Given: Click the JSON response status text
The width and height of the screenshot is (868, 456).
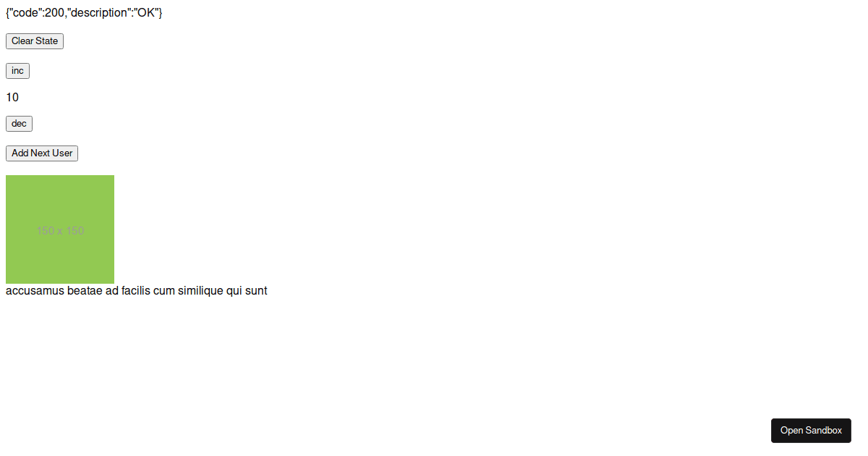Looking at the screenshot, I should tap(84, 13).
